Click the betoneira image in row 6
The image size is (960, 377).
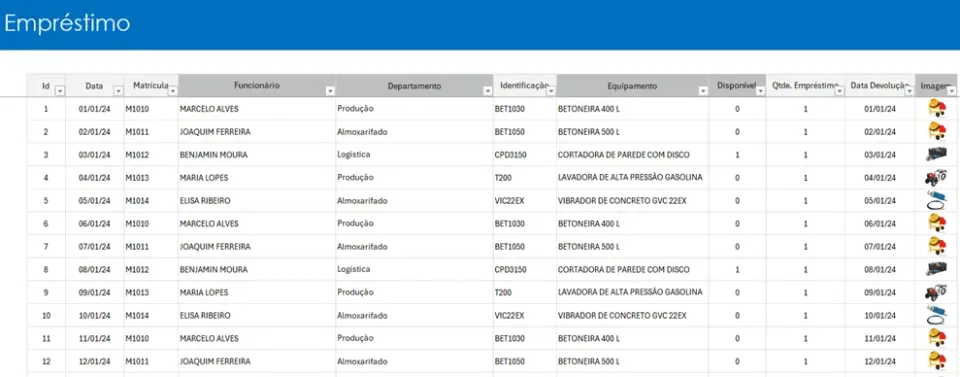tap(936, 223)
